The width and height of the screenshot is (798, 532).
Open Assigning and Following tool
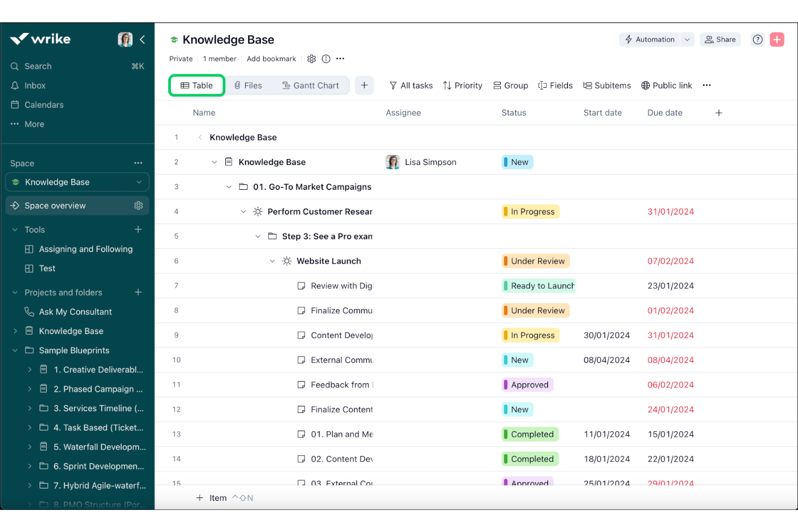[85, 249]
